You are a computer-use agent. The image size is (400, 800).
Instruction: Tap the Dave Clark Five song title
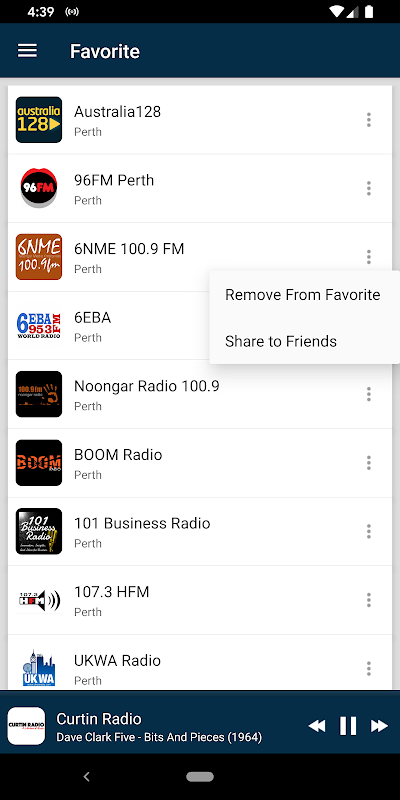pyautogui.click(x=159, y=737)
